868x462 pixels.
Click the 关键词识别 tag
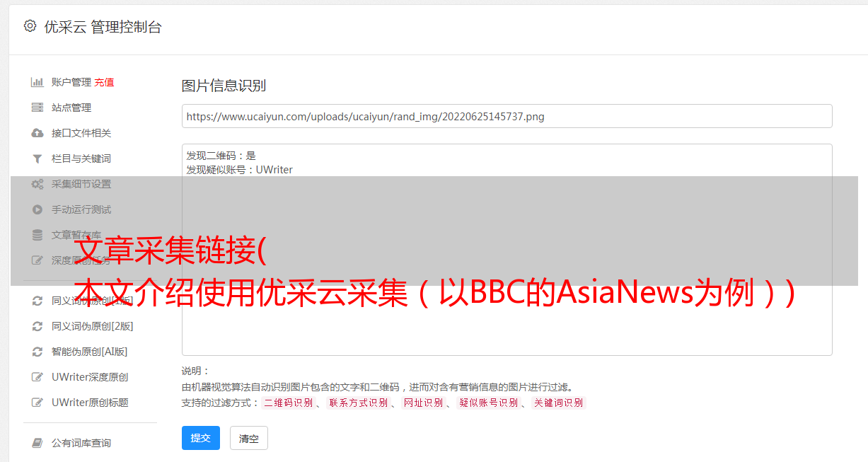tap(559, 403)
